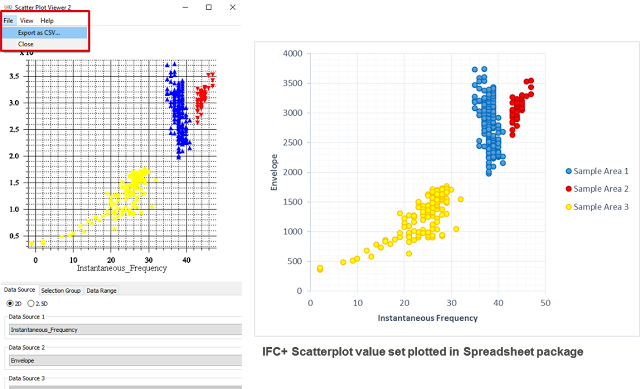The height and width of the screenshot is (389, 640).
Task: Switch to the Selection Group tab
Action: click(x=61, y=291)
